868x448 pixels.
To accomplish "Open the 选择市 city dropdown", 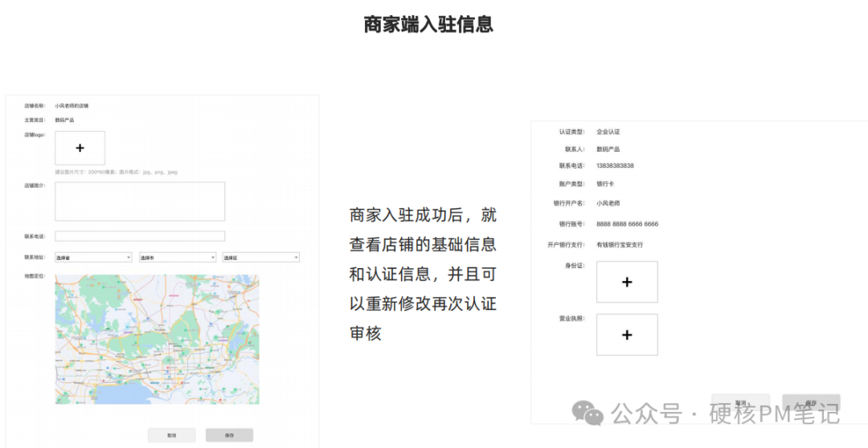I will [177, 257].
